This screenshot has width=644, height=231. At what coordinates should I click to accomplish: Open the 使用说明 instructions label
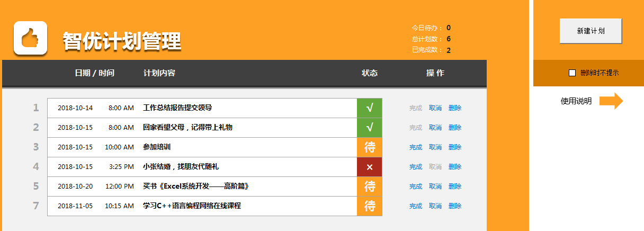click(x=576, y=101)
